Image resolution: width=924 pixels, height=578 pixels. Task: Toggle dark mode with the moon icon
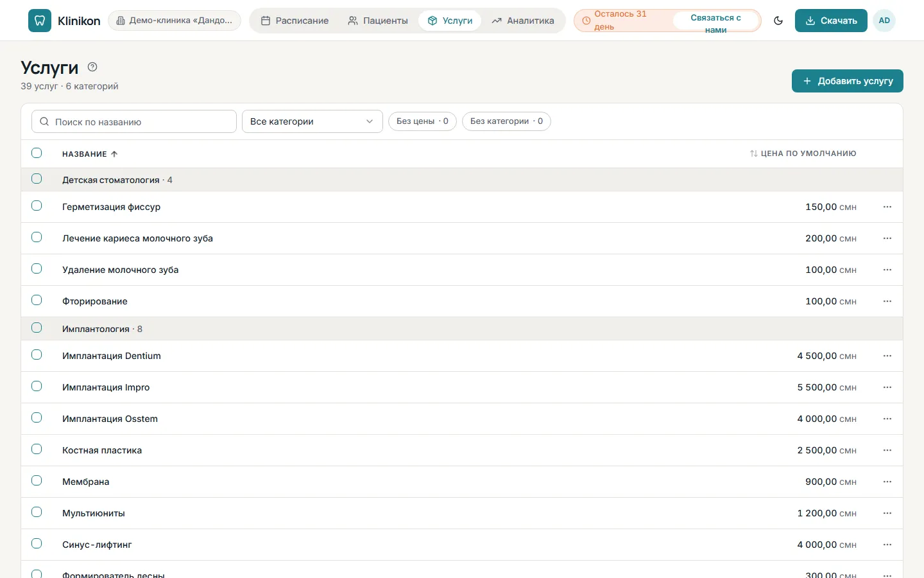(778, 21)
